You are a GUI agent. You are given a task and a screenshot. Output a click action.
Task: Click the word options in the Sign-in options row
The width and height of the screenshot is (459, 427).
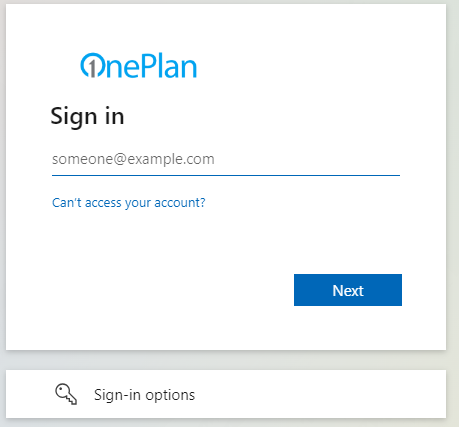point(170,395)
